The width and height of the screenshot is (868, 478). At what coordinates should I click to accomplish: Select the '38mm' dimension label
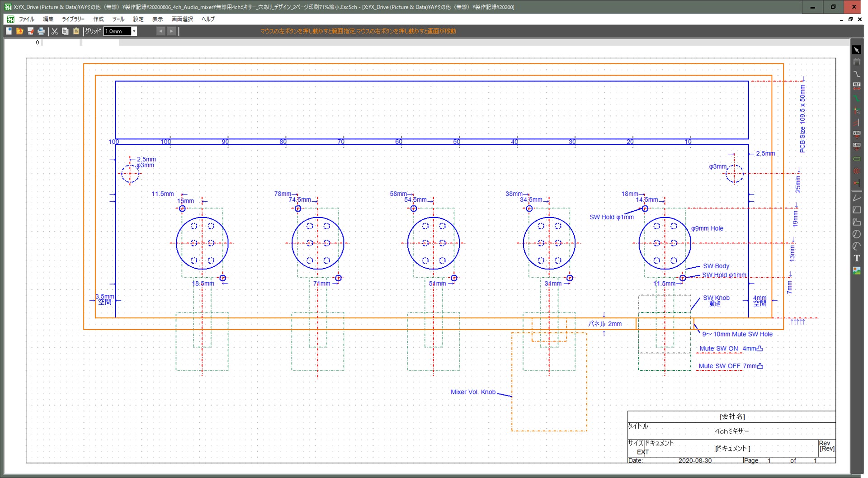pos(514,194)
